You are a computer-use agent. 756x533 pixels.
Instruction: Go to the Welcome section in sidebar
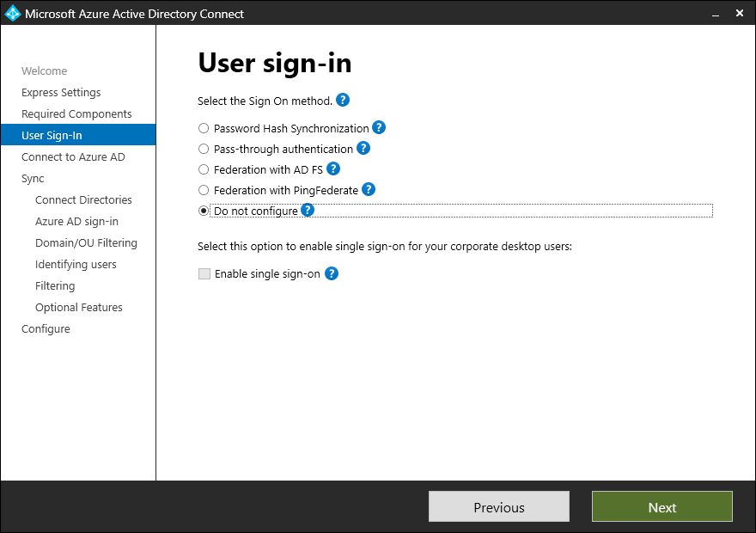click(x=45, y=70)
